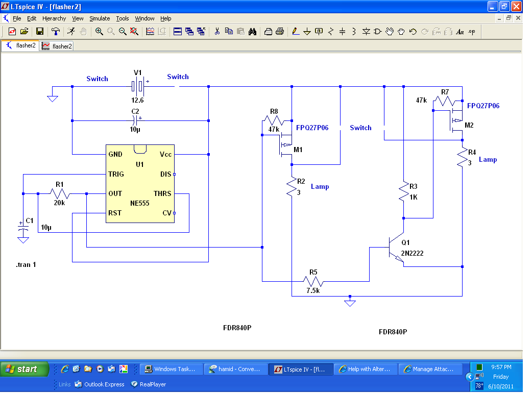The width and height of the screenshot is (532, 393).
Task: Click the Close All Windows toolbar icon
Action: coord(201,32)
